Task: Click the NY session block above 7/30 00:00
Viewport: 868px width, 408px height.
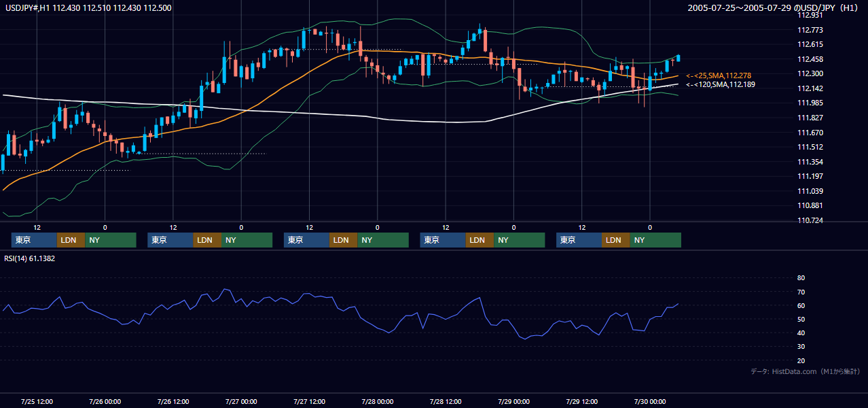Action: click(x=655, y=240)
